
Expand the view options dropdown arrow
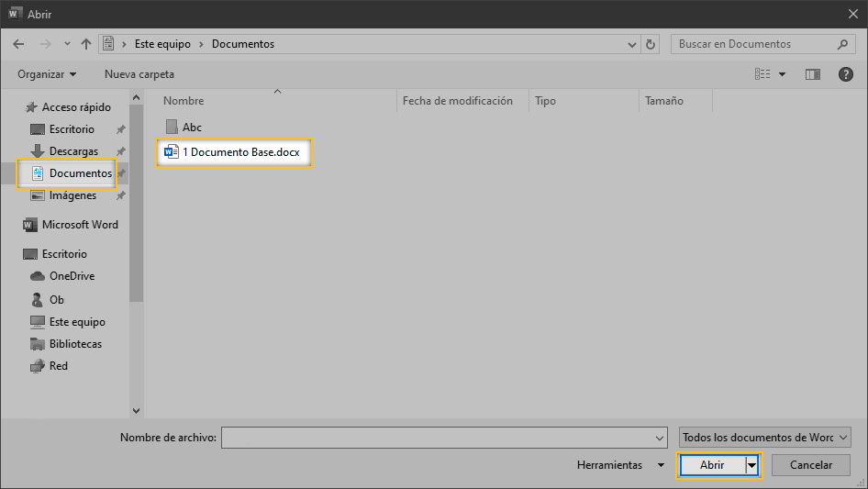(x=782, y=74)
